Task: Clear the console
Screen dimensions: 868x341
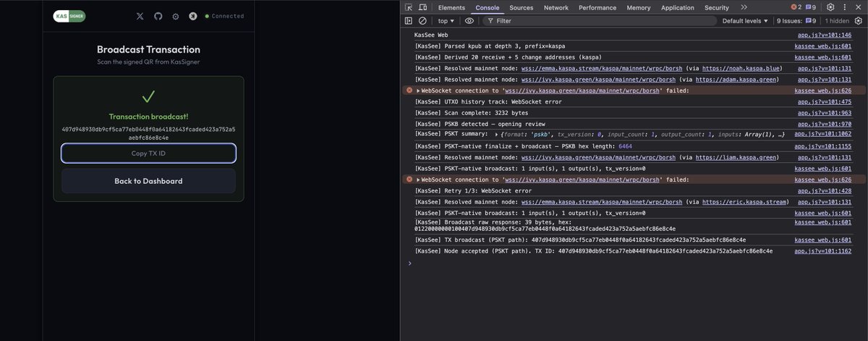Action: point(422,21)
